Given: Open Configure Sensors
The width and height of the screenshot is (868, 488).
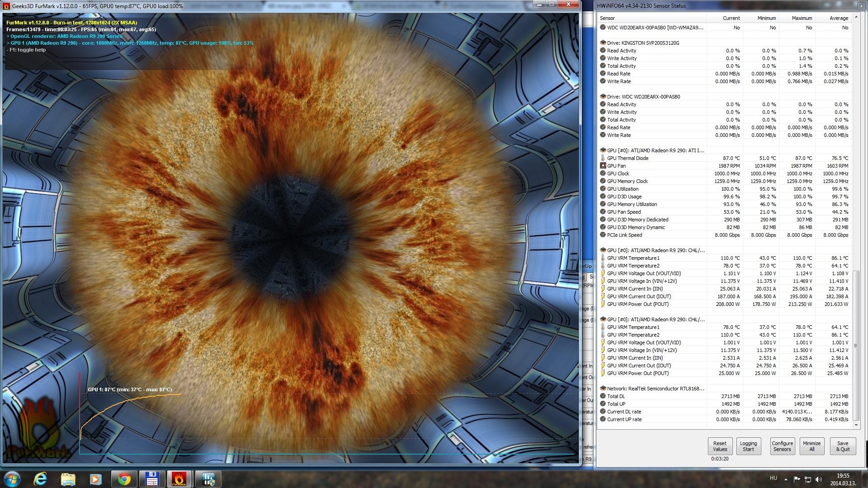Looking at the screenshot, I should 782,446.
